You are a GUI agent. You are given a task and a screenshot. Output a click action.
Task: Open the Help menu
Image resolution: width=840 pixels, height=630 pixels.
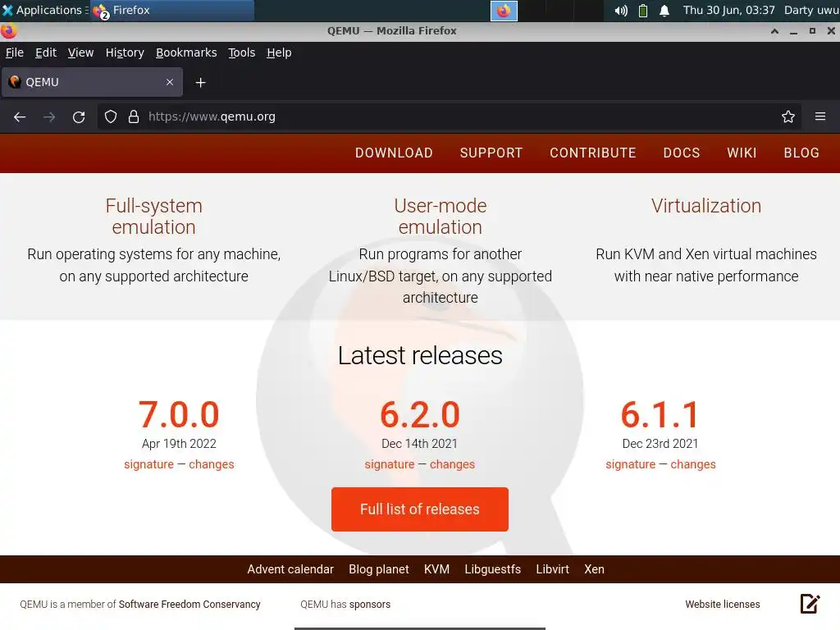point(279,52)
